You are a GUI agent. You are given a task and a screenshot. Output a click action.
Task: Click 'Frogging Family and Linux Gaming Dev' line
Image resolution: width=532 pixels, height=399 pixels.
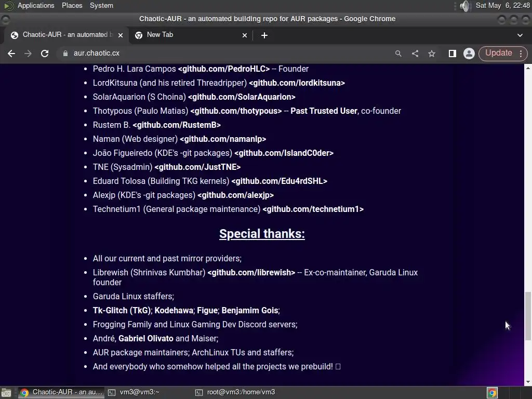pos(195,325)
